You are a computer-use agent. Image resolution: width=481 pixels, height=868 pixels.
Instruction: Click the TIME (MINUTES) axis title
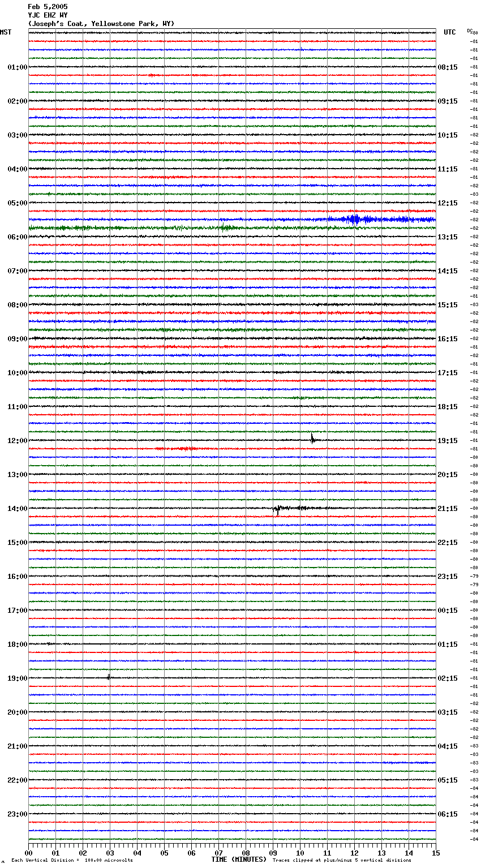click(x=239, y=860)
